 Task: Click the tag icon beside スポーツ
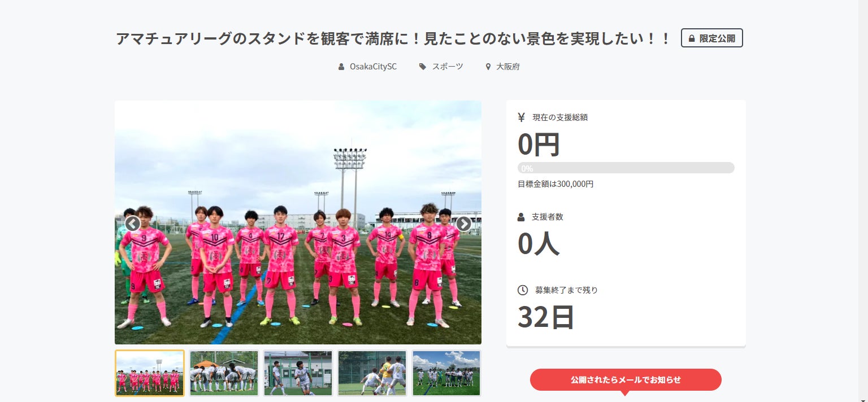(x=423, y=67)
